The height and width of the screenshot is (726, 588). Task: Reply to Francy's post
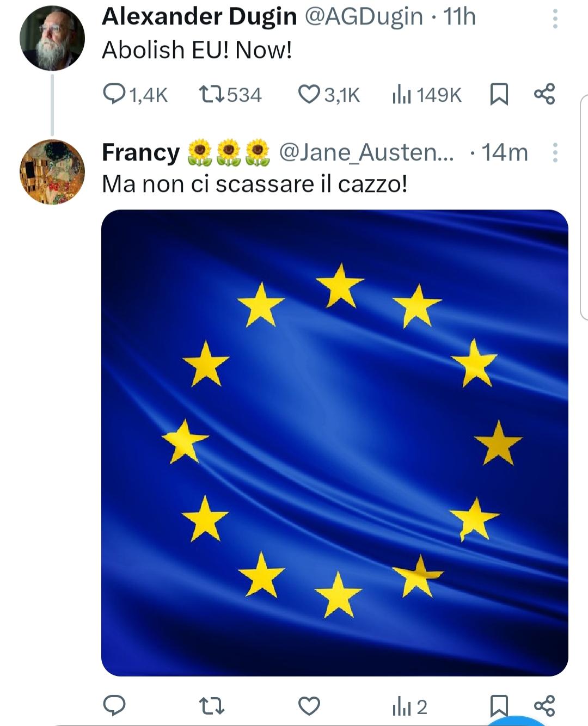click(x=114, y=706)
